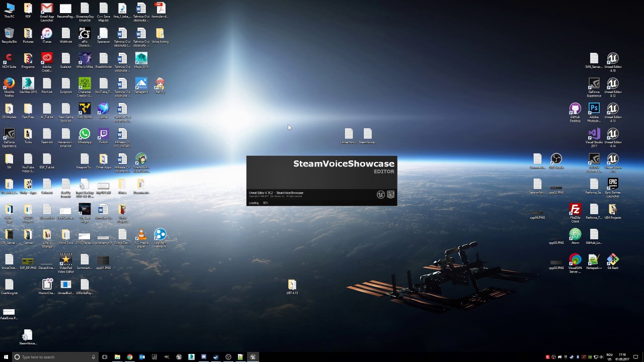Open Google Chrome from the taskbar
644x362 pixels.
click(x=130, y=357)
